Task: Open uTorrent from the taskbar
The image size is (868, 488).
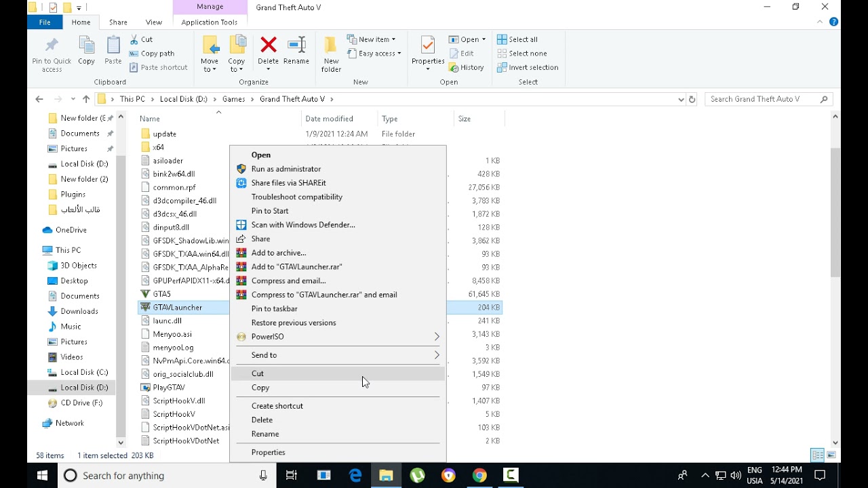Action: [x=417, y=476]
